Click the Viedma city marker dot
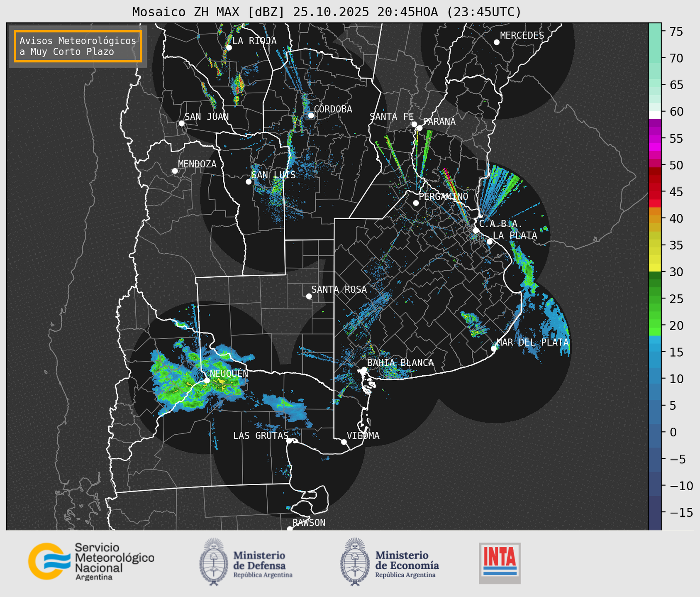This screenshot has height=597, width=700. [x=344, y=442]
